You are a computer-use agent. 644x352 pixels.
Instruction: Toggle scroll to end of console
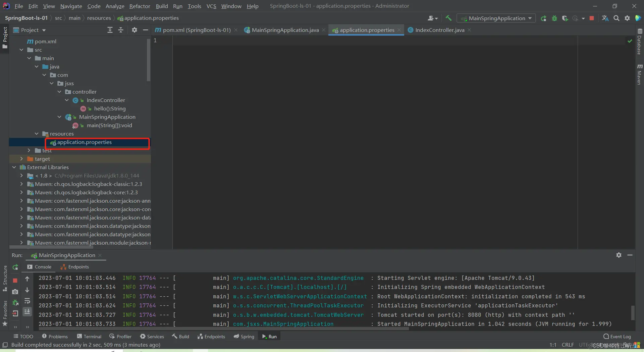click(28, 312)
